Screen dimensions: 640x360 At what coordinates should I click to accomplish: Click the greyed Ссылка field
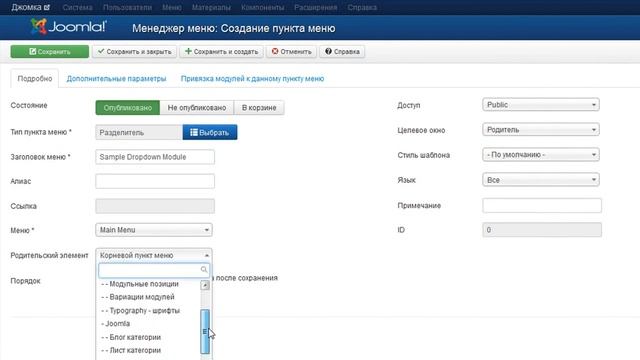coord(155,206)
